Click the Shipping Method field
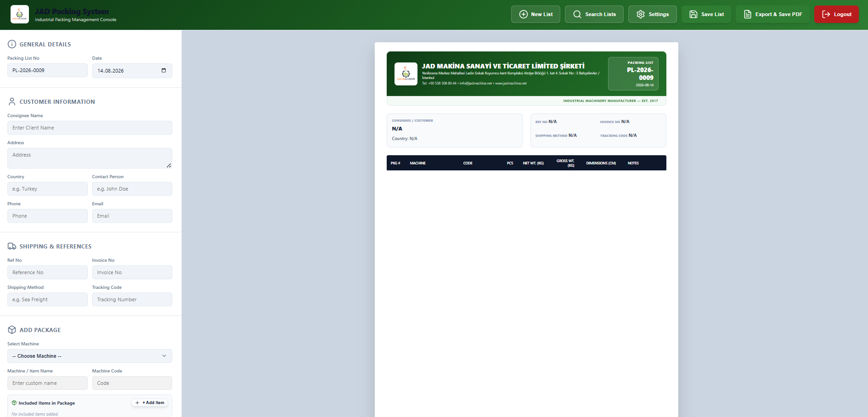 click(x=47, y=299)
